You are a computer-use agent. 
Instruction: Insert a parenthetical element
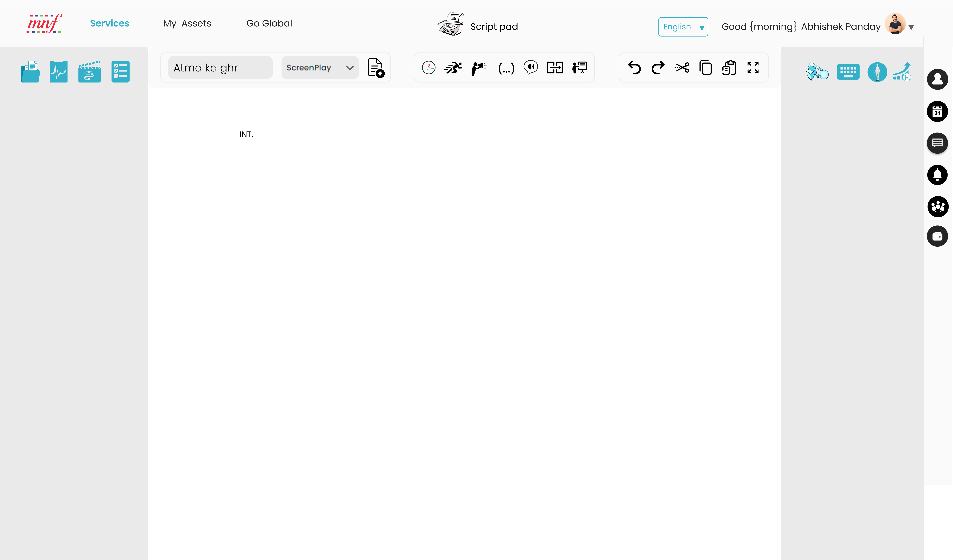tap(506, 68)
